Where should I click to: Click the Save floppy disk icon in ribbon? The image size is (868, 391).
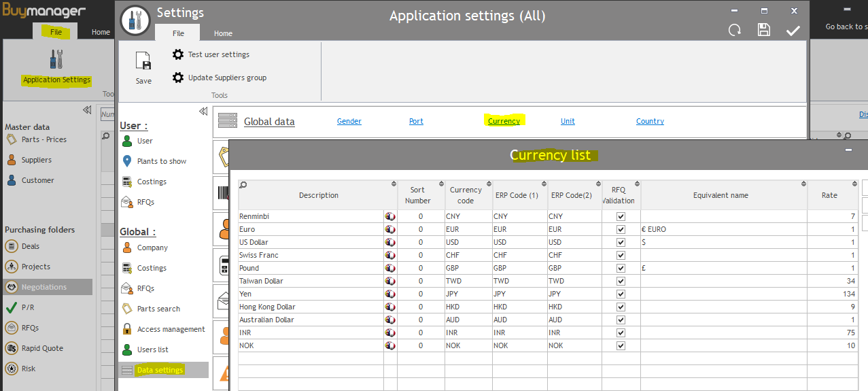tap(143, 62)
